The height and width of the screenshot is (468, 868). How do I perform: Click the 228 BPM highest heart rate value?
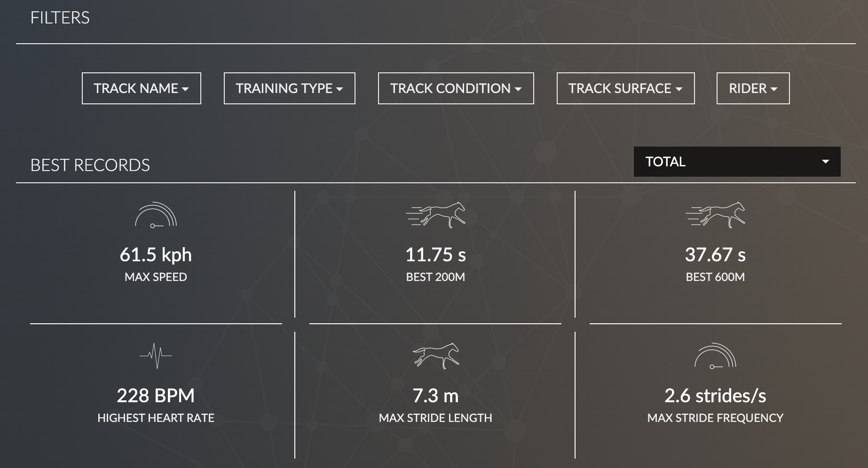coord(156,396)
